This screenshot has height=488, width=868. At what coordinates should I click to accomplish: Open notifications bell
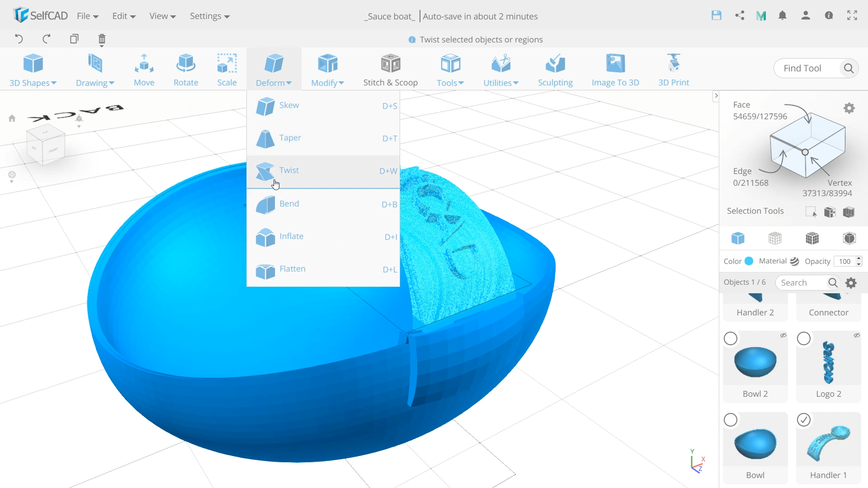(783, 15)
